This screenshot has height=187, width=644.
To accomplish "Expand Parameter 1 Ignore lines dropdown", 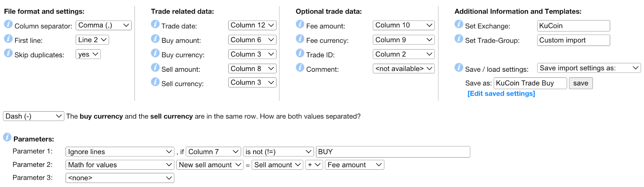I will [x=120, y=152].
